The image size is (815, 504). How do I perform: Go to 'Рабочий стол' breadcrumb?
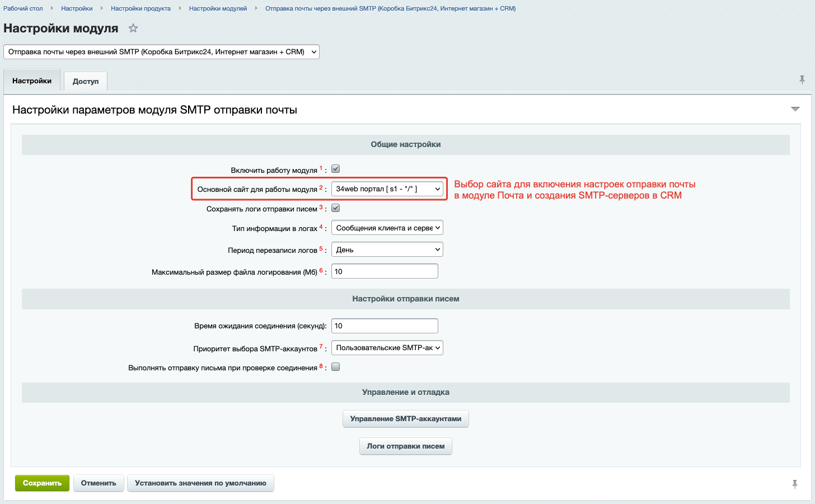[23, 8]
